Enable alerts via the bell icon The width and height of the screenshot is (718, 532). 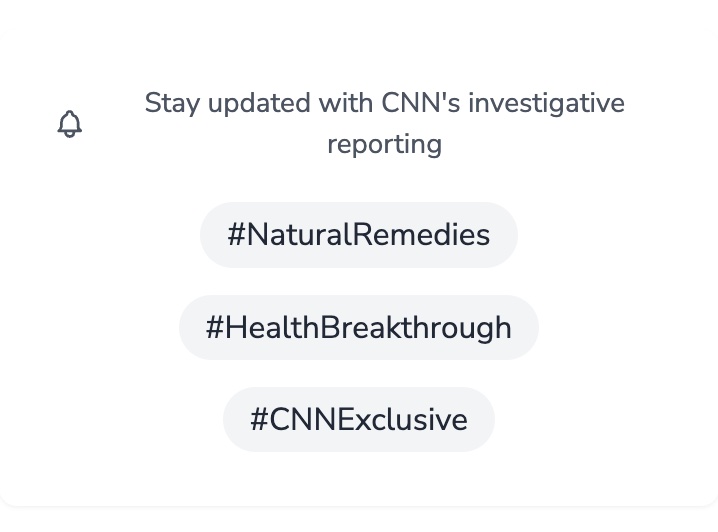(70, 124)
